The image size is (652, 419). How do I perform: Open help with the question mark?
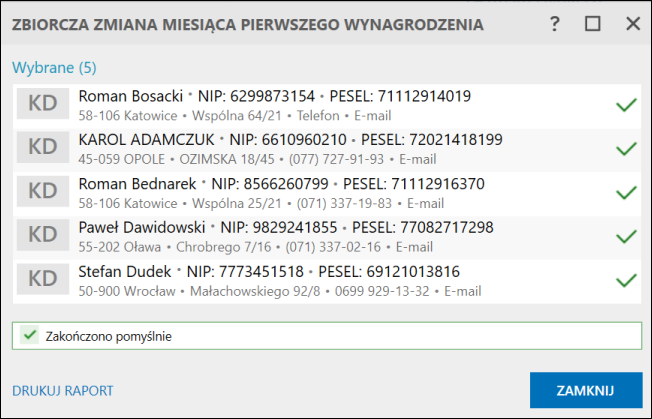(x=555, y=24)
